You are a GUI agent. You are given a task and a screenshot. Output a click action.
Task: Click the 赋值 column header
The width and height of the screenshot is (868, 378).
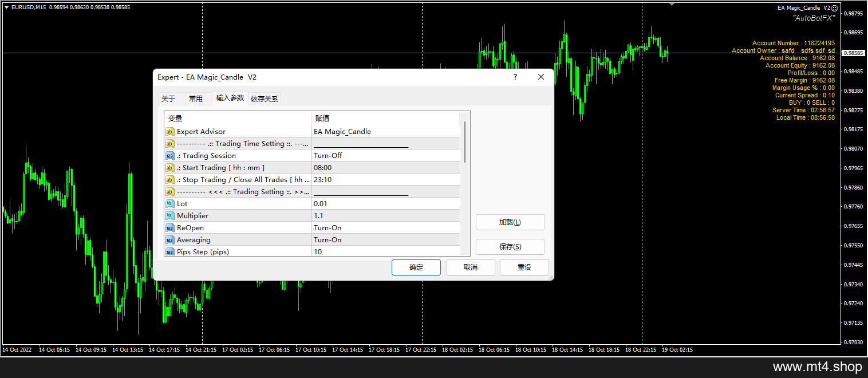385,119
